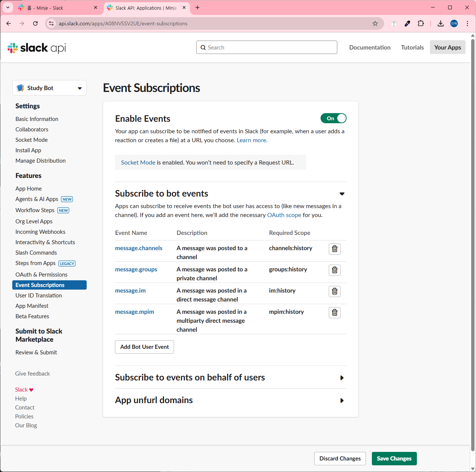Click the Slack API logo
476x472 pixels.
tap(37, 48)
